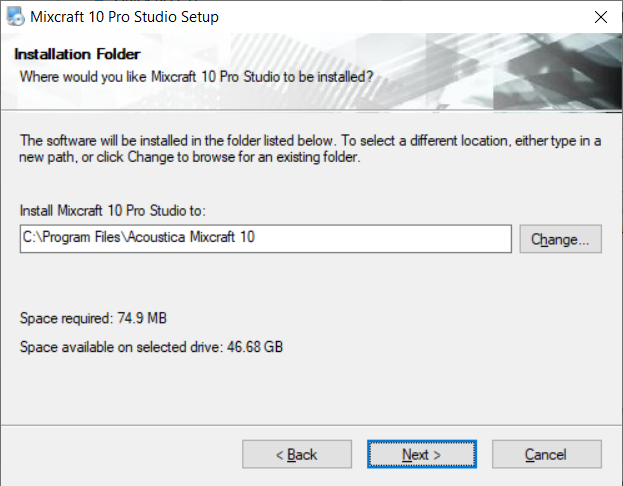Click the Installation Folder heading
623x486 pixels.
77,54
